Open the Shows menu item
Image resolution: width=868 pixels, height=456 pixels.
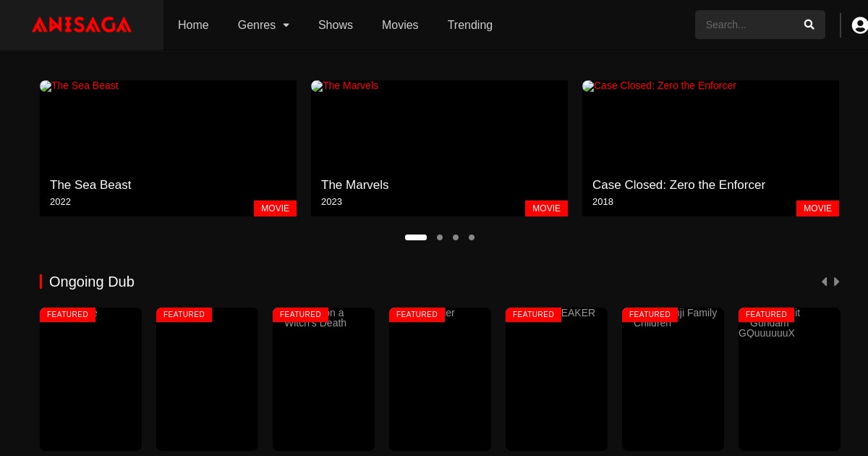[x=336, y=25]
